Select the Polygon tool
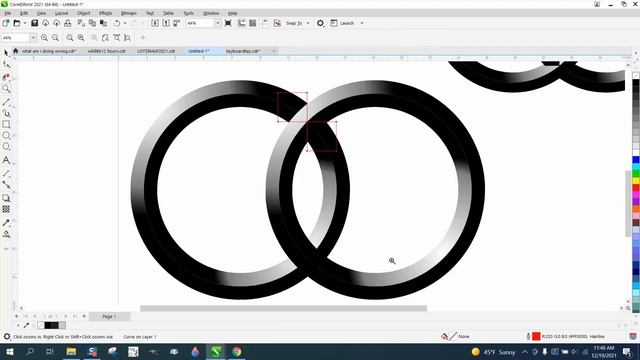The image size is (640, 360). tap(6, 146)
